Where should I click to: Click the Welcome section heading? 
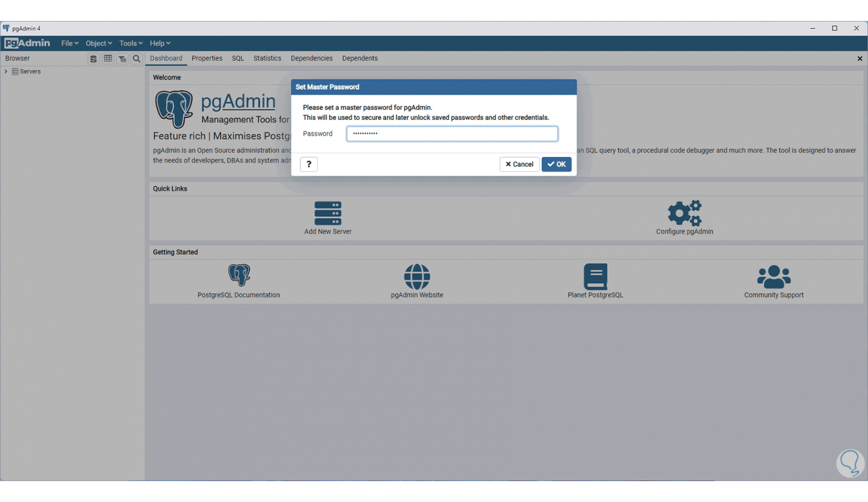click(x=167, y=77)
